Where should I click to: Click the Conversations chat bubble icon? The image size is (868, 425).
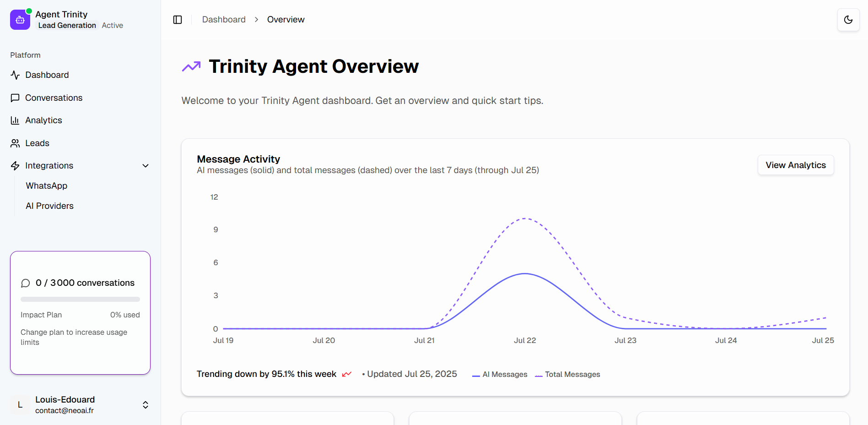[15, 98]
